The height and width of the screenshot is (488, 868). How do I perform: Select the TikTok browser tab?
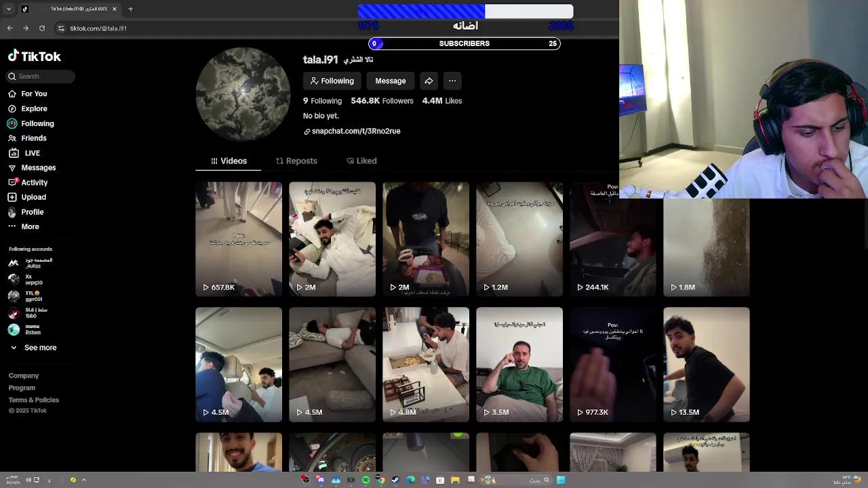[70, 9]
